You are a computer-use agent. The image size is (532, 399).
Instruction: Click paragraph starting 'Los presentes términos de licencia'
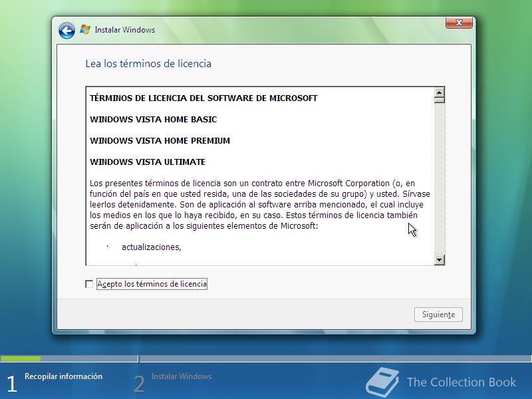[259, 205]
